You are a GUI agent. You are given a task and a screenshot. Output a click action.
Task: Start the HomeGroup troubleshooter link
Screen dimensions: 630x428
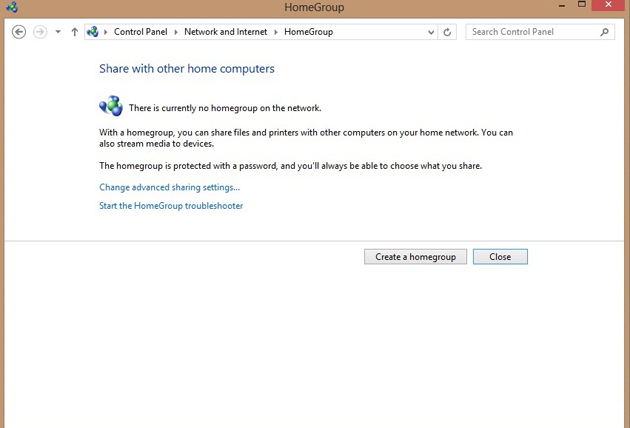(x=171, y=206)
